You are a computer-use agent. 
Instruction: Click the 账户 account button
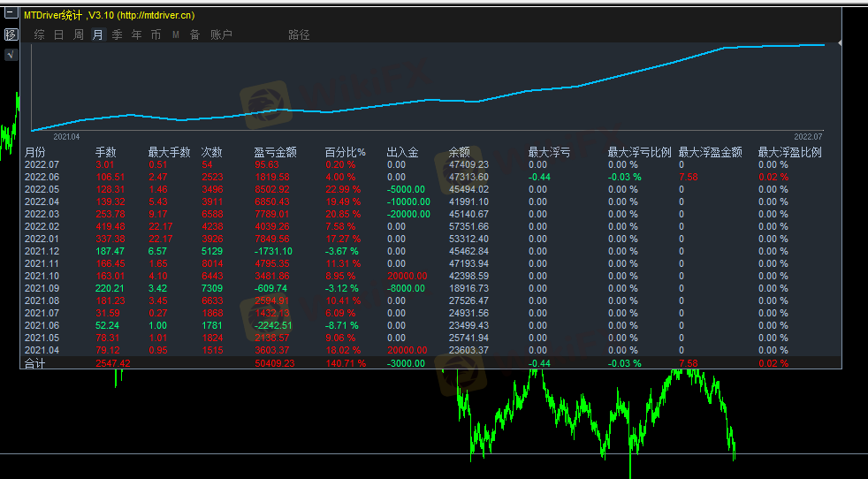click(x=221, y=34)
